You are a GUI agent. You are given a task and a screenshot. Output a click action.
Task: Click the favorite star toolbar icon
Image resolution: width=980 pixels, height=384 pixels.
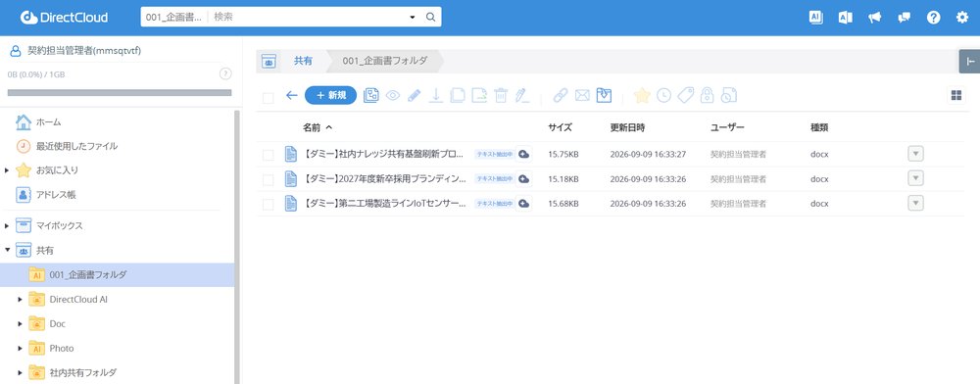pos(642,95)
